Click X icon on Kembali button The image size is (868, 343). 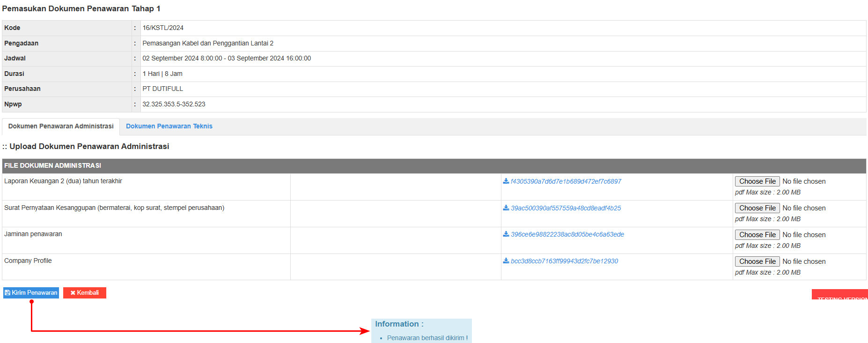73,293
